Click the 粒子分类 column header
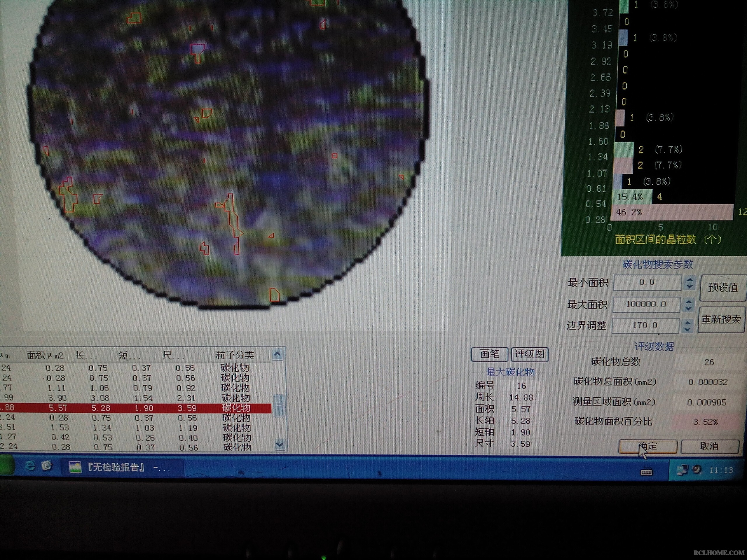The height and width of the screenshot is (560, 747). (x=235, y=356)
